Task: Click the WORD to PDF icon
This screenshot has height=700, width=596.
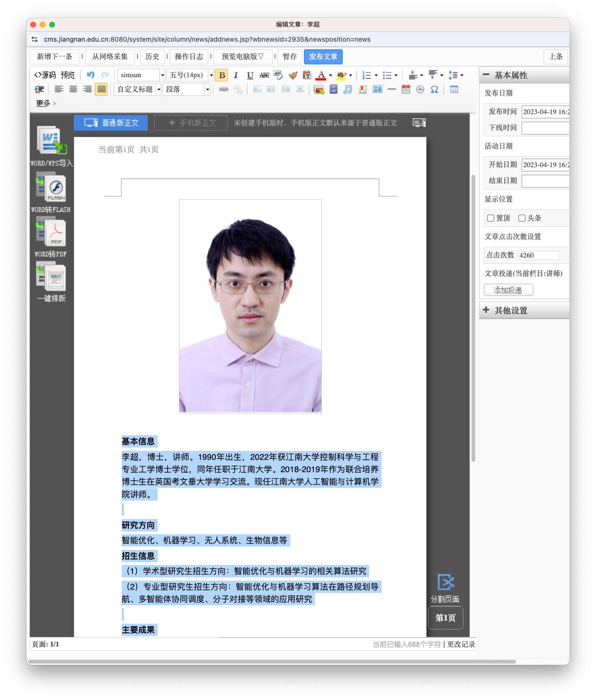Action: (51, 233)
